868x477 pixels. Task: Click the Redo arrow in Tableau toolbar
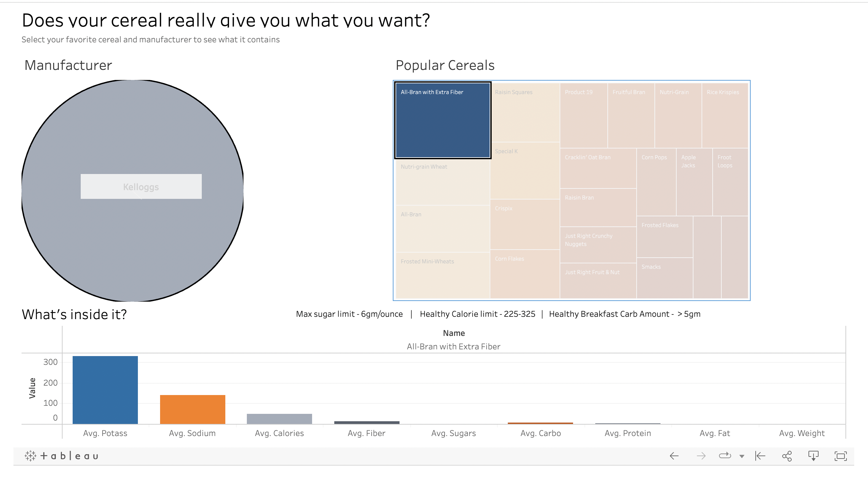[x=701, y=456]
